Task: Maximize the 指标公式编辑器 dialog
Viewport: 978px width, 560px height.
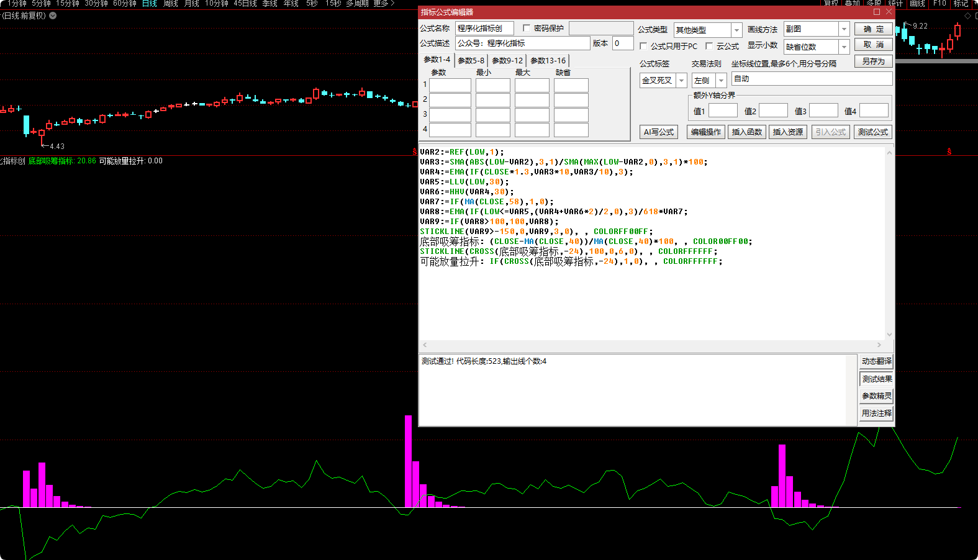Action: click(x=877, y=12)
